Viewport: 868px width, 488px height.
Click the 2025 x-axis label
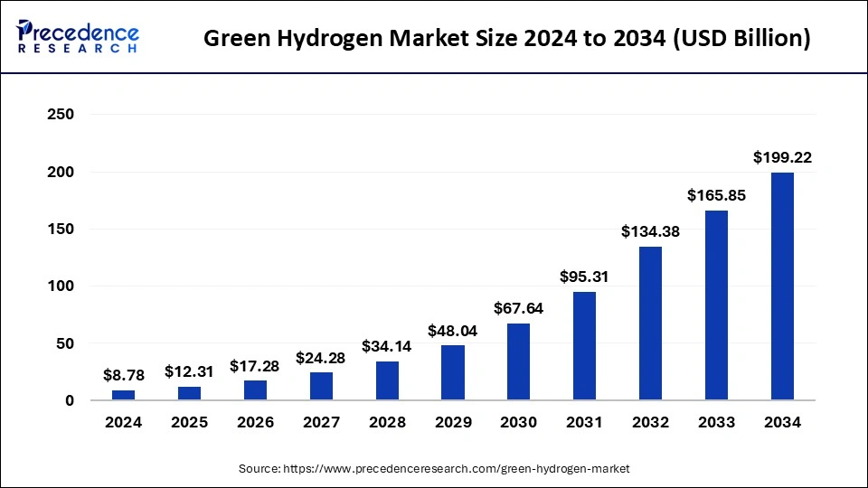pyautogui.click(x=189, y=422)
